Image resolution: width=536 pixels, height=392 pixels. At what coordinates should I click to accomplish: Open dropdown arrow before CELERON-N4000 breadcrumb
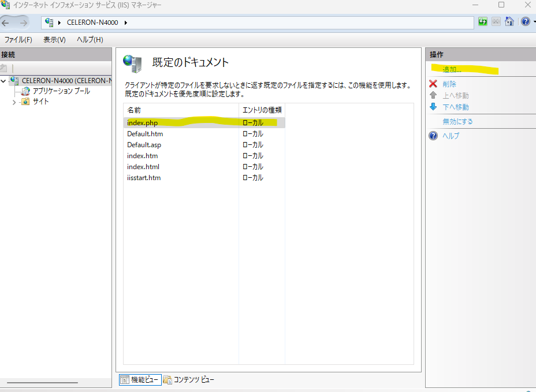[59, 23]
